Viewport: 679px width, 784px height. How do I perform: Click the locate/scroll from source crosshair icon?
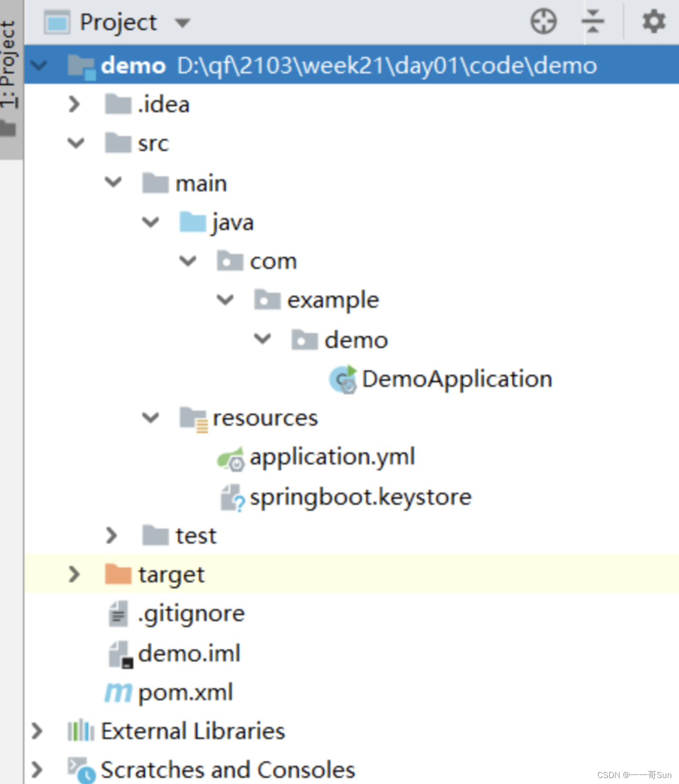pos(543,22)
